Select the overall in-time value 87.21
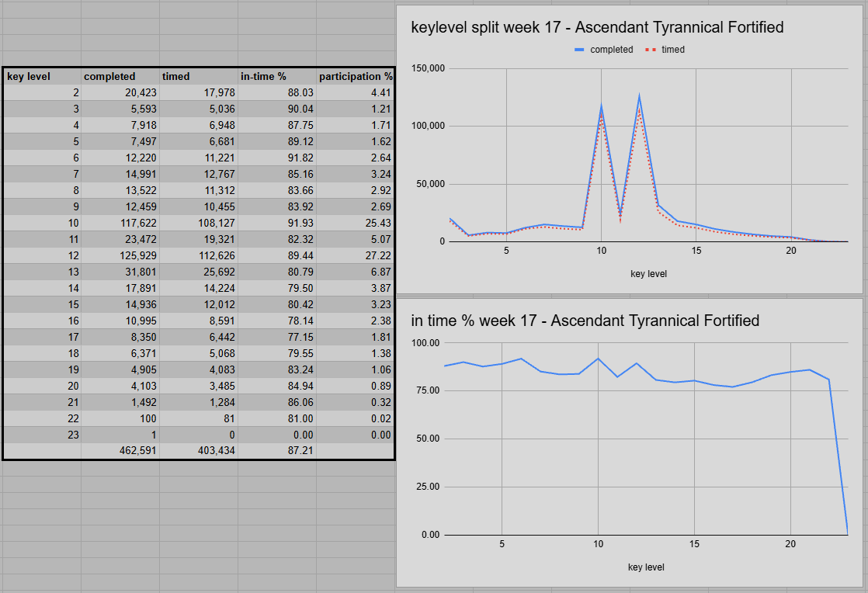 [277, 449]
